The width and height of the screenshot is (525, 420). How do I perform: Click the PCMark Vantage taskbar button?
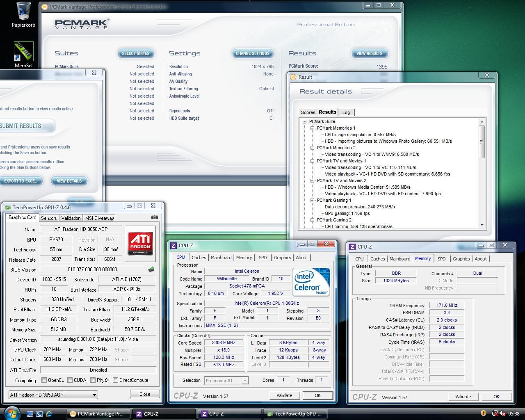click(x=98, y=414)
